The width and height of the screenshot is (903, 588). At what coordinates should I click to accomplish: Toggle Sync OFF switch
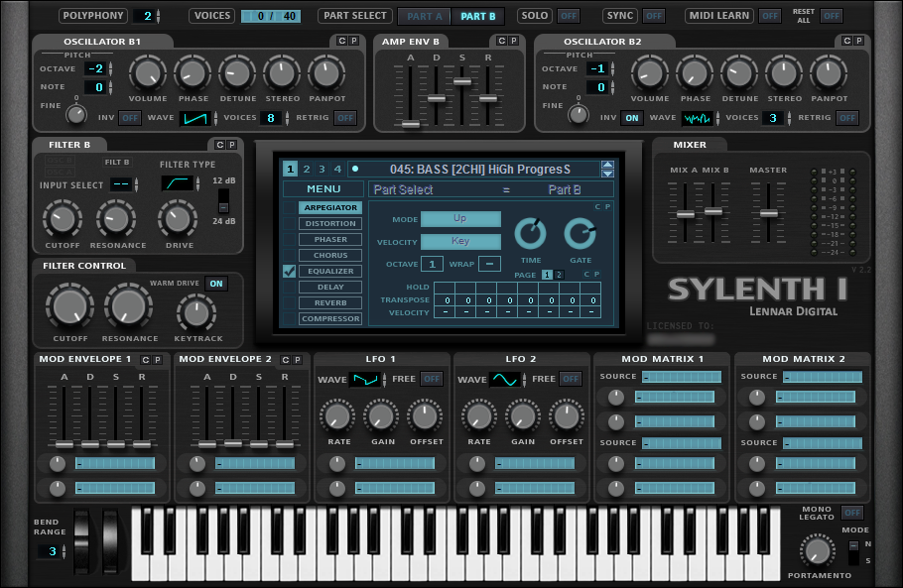click(x=654, y=16)
